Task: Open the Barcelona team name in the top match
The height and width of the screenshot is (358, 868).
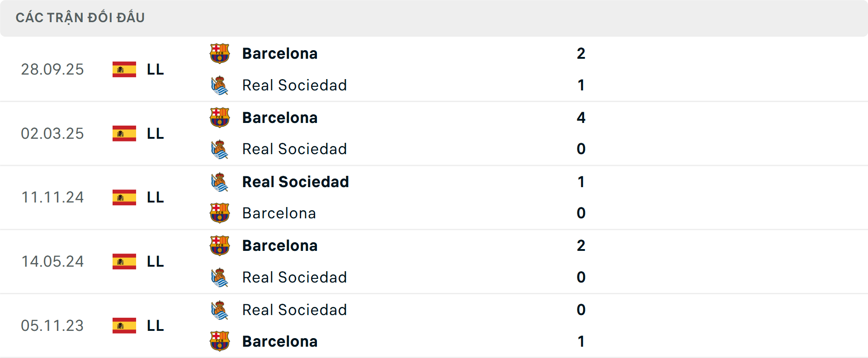Action: click(x=280, y=53)
